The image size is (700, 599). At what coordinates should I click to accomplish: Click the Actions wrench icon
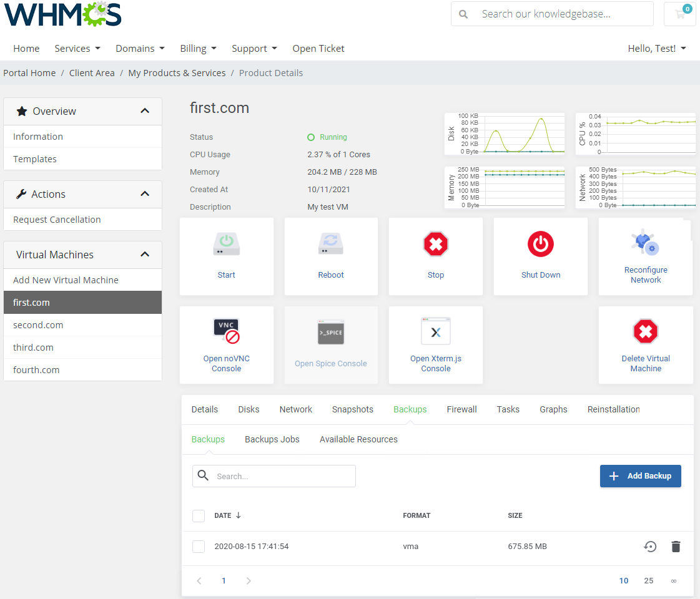[21, 194]
